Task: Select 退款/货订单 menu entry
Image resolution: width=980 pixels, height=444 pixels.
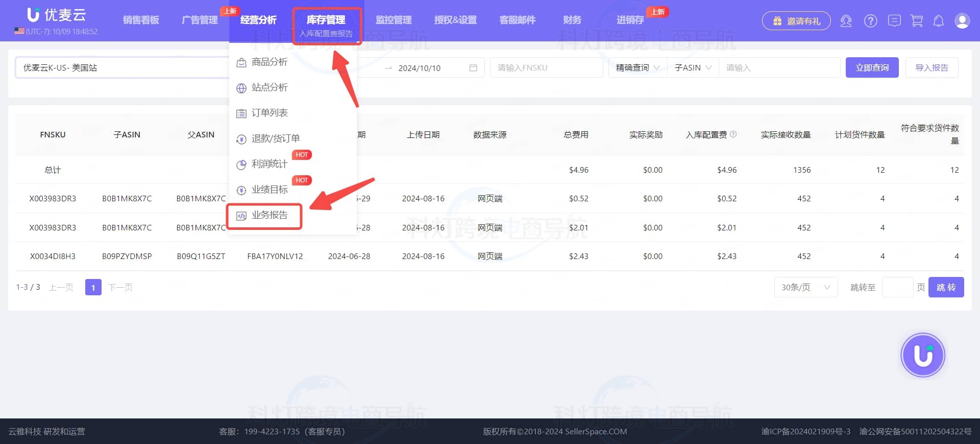Action: coord(276,138)
